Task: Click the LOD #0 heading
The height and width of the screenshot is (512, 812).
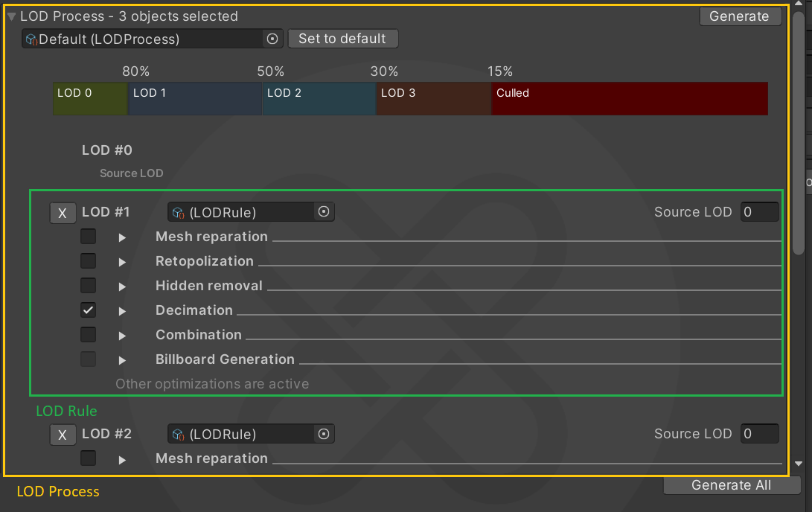Action: pyautogui.click(x=107, y=150)
